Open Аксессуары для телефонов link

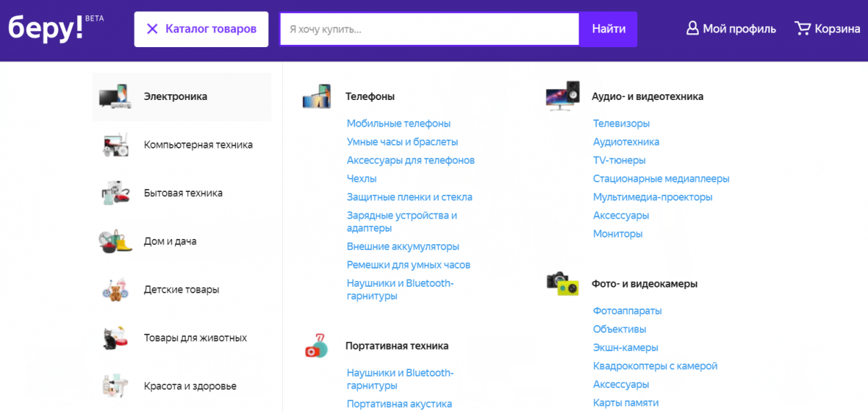tap(411, 160)
